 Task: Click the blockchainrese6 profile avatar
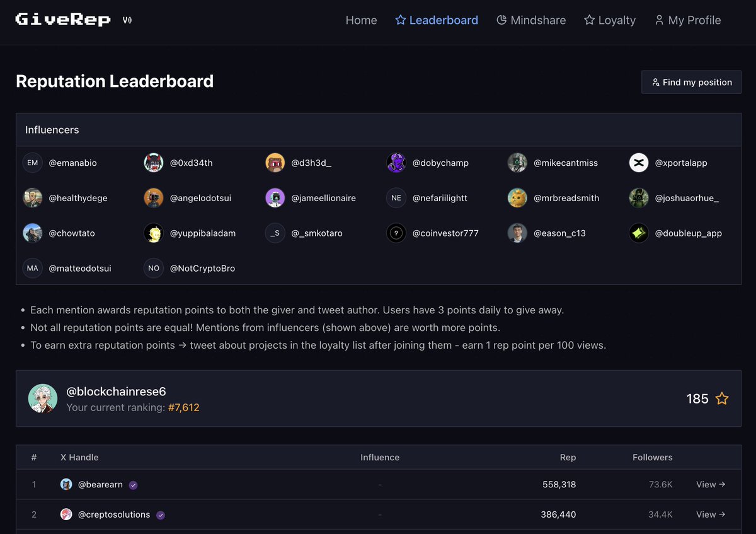pyautogui.click(x=43, y=398)
